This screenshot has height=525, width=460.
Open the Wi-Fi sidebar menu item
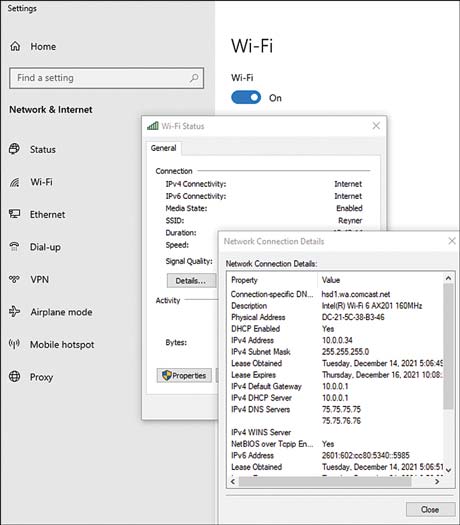tap(42, 182)
